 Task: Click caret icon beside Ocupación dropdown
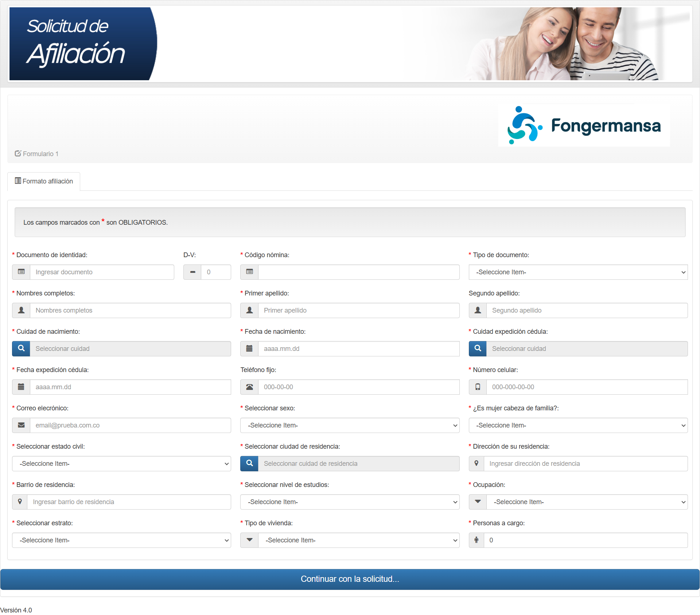click(478, 502)
